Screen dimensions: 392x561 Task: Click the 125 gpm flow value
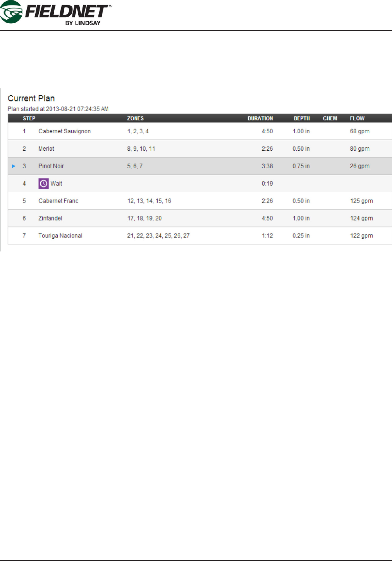coord(361,201)
